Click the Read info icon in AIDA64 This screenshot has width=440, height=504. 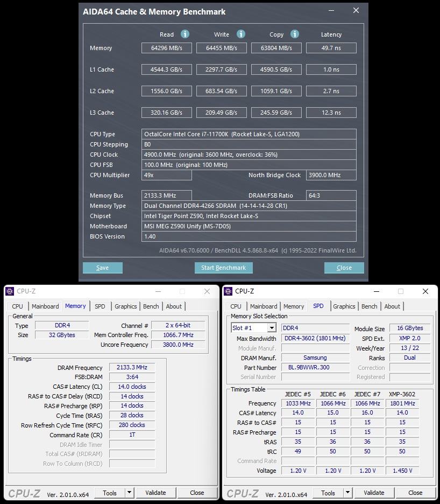(185, 34)
